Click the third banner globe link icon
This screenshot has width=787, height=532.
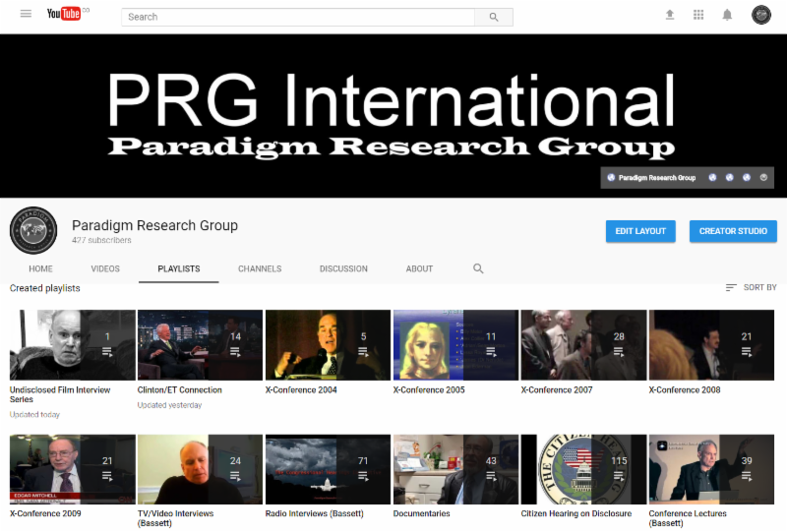point(729,178)
